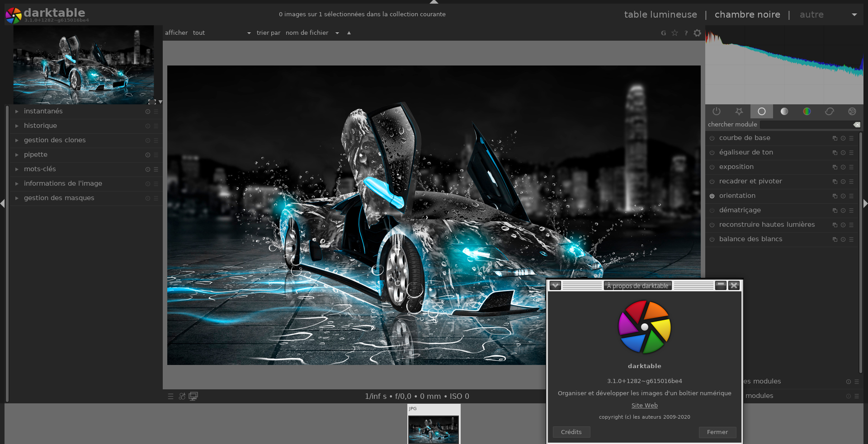Open presets menu for balance des blancs

point(851,239)
